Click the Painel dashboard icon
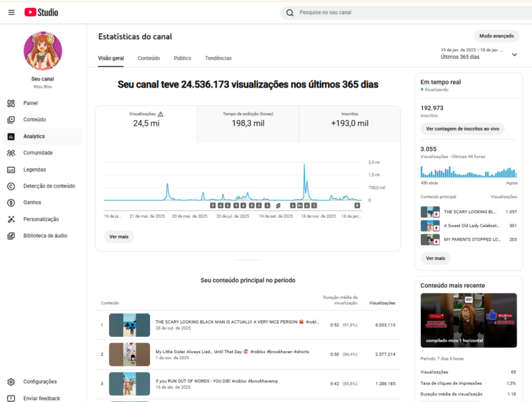Image resolution: width=532 pixels, height=402 pixels. (11, 103)
